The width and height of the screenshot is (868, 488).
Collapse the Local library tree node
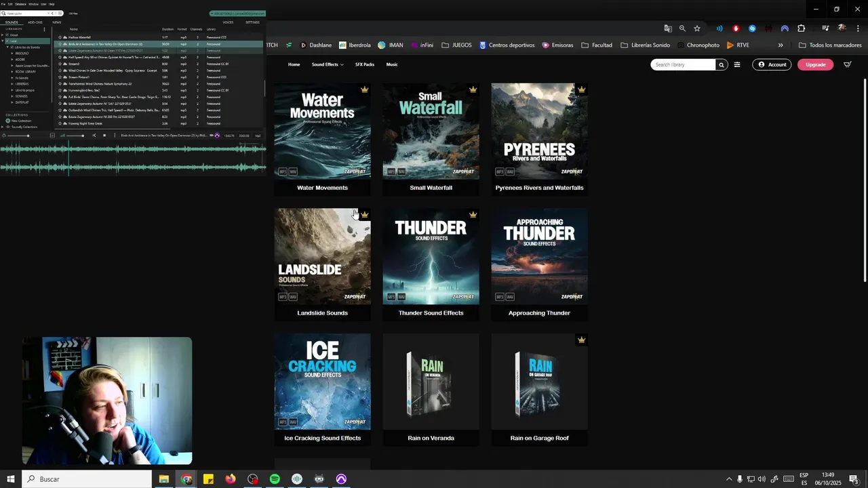3,41
